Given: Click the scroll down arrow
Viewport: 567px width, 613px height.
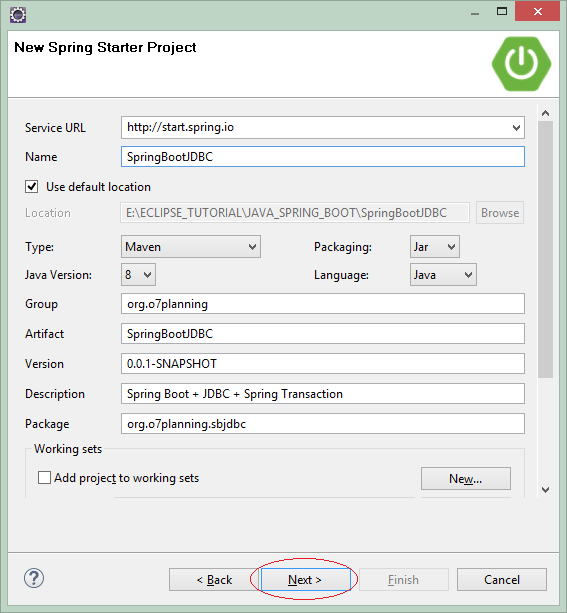Looking at the screenshot, I should pyautogui.click(x=545, y=489).
